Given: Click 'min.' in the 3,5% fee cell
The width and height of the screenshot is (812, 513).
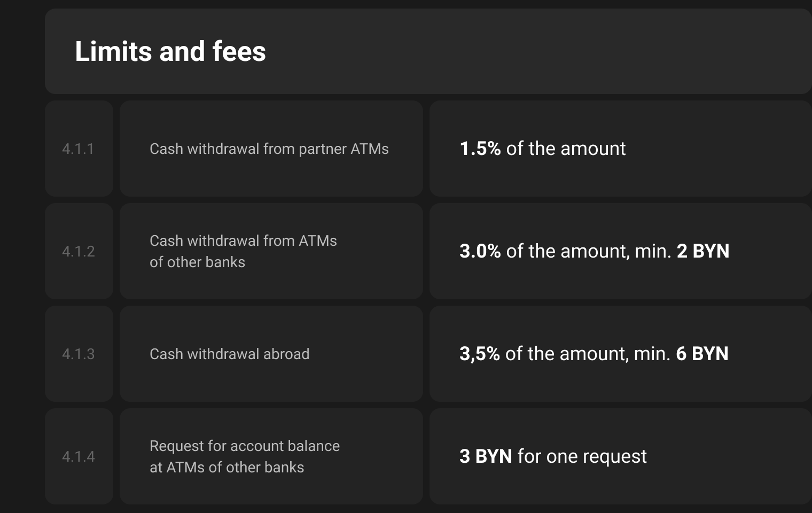Looking at the screenshot, I should [x=652, y=354].
